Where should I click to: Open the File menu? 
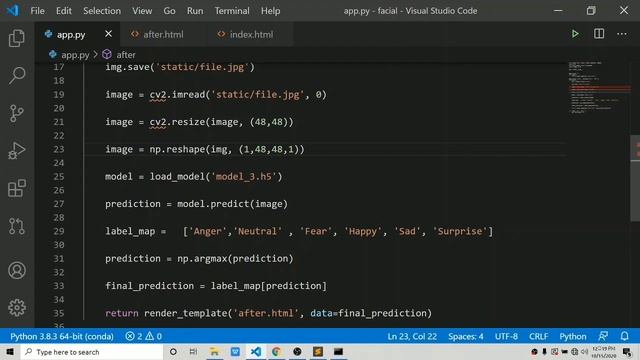tap(38, 11)
